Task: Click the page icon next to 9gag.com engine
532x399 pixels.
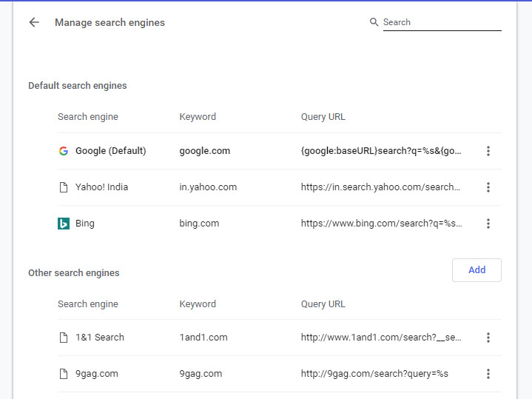Action: [64, 374]
